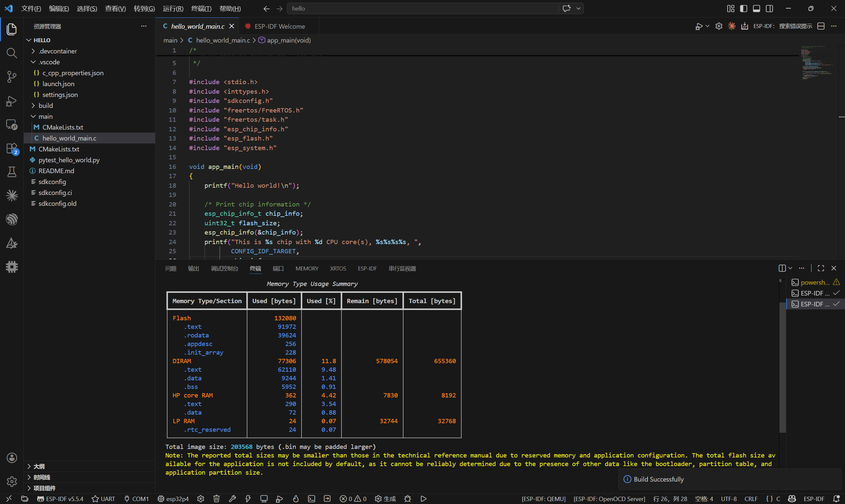Open the Run and Debug view
The height and width of the screenshot is (504, 845).
point(12,101)
